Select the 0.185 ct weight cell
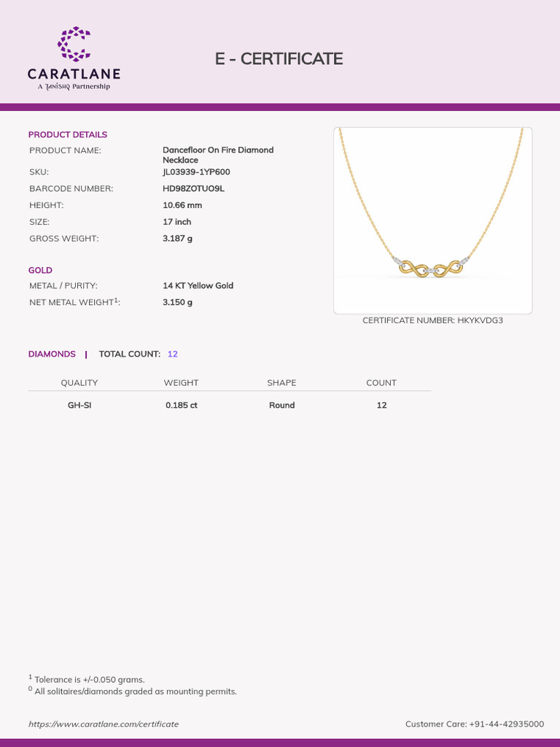 [x=182, y=405]
